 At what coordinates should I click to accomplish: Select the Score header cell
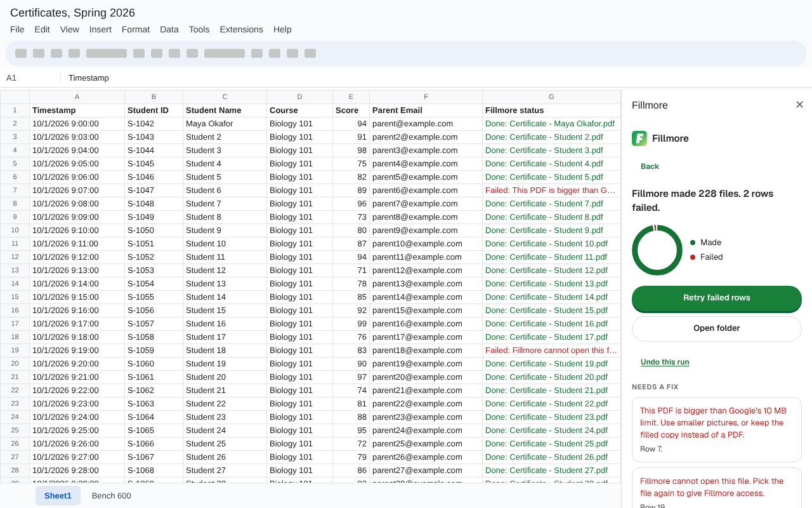tap(351, 110)
